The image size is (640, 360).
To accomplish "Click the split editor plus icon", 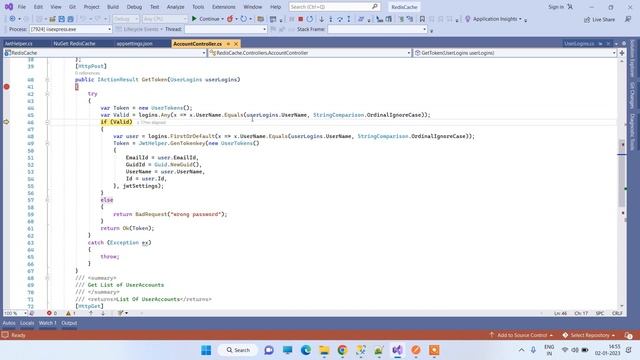I will 622,53.
